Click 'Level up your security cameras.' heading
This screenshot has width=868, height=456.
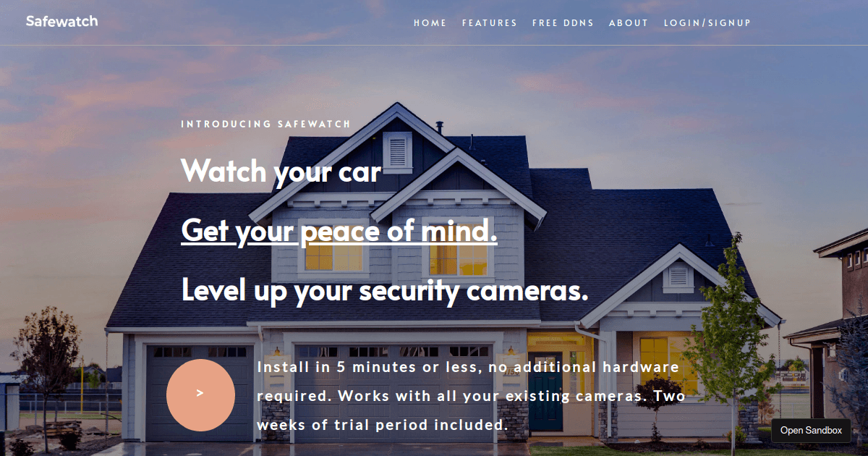(x=384, y=290)
